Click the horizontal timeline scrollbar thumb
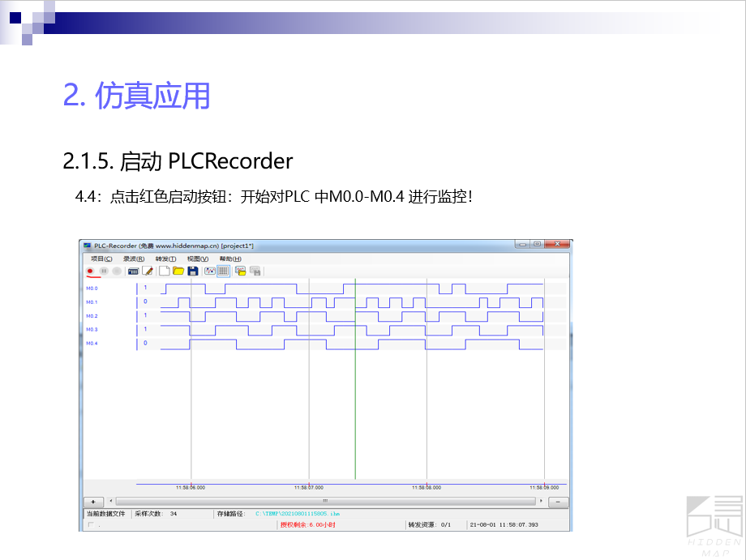The image size is (746, 560). point(324,502)
